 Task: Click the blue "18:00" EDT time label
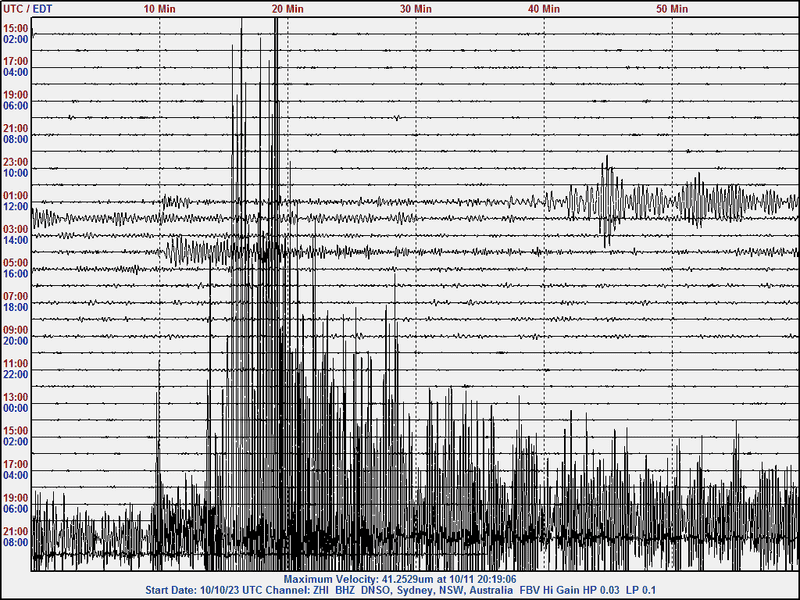pos(16,307)
